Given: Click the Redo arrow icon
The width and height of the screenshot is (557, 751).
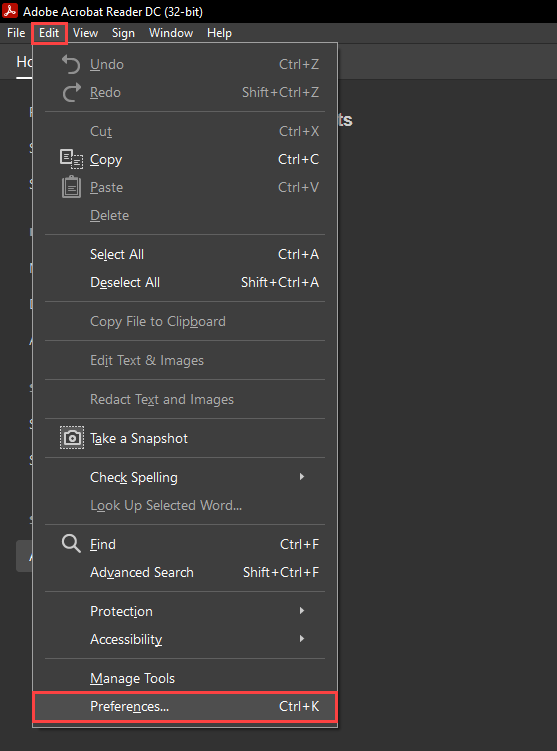Looking at the screenshot, I should click(71, 92).
